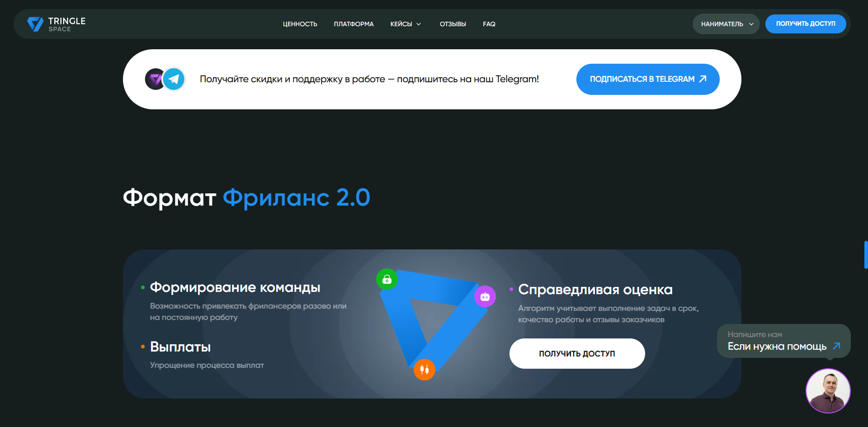The image size is (868, 427).
Task: Click the 'Справедливая оценка' heading
Action: [x=595, y=290]
